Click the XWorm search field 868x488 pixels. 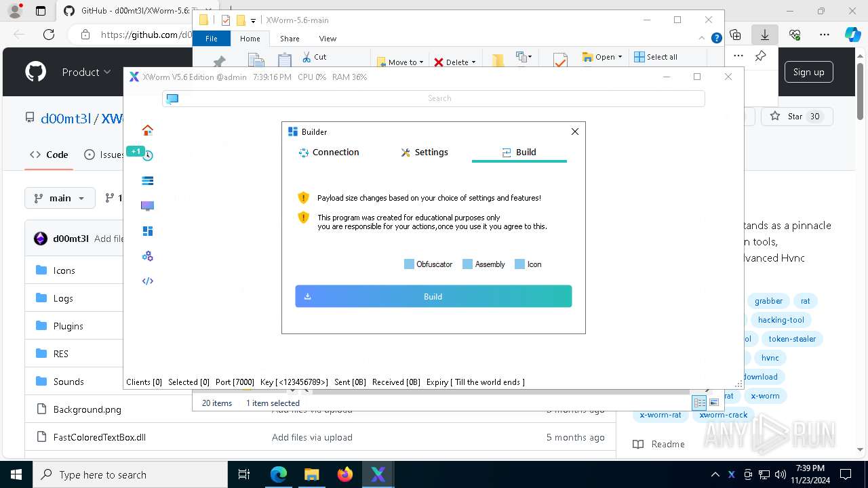click(x=433, y=98)
